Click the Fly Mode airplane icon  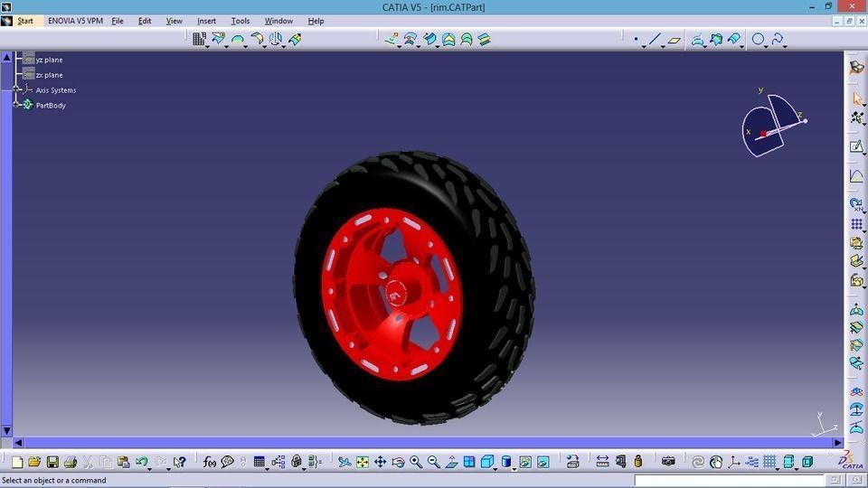tap(344, 462)
